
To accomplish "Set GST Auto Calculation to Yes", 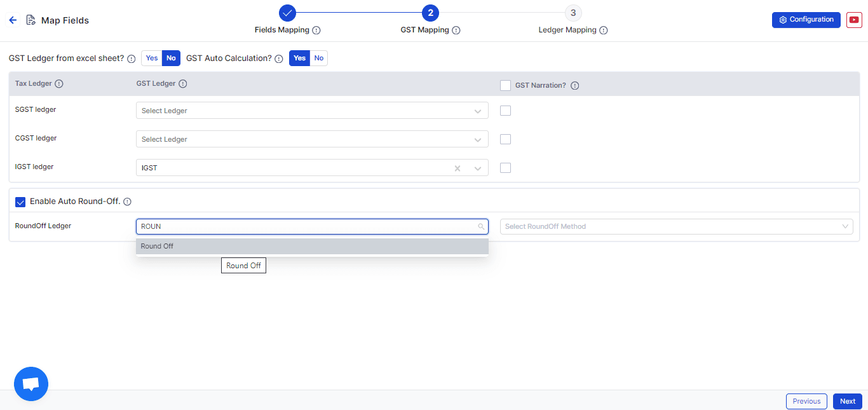I will 300,58.
